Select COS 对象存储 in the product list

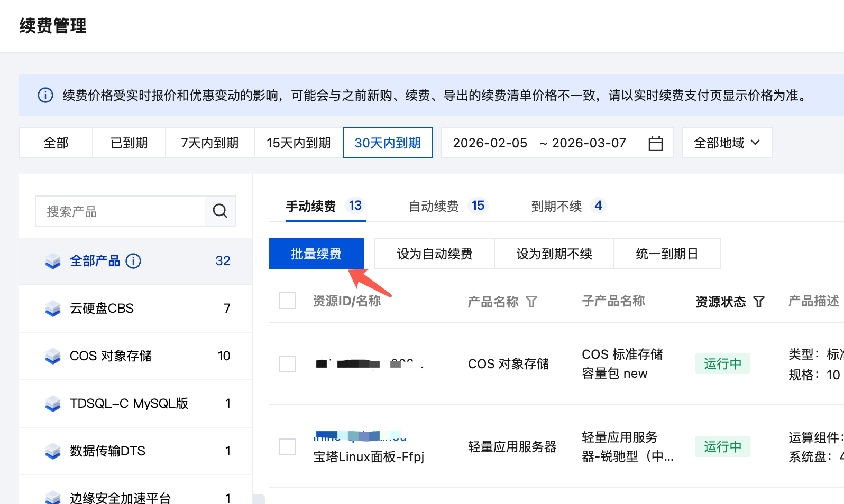(135, 356)
